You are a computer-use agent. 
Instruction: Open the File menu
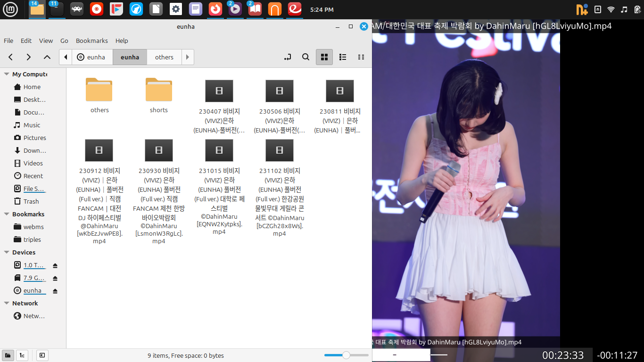click(8, 41)
